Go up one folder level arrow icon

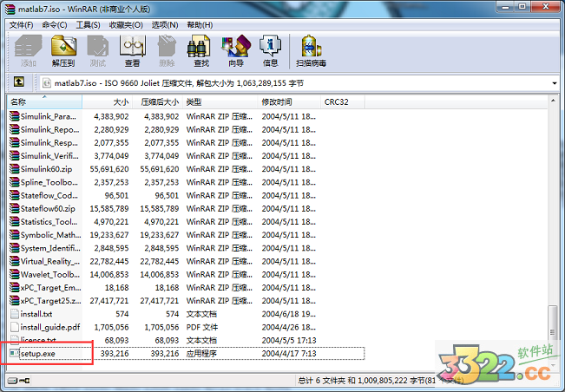(19, 82)
